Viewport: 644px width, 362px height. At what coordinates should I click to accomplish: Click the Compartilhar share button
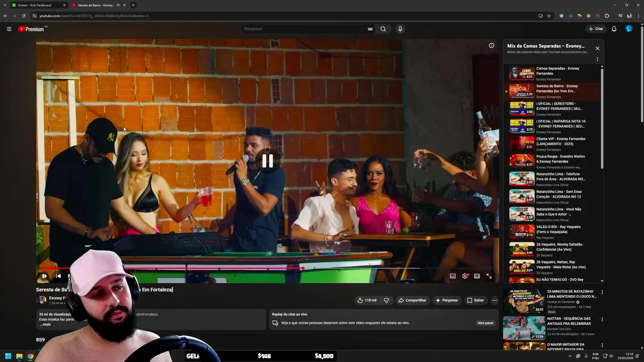412,300
